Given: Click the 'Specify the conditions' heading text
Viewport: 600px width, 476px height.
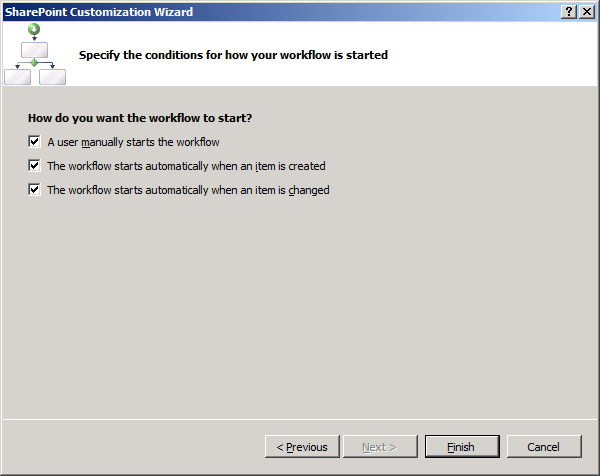Looking at the screenshot, I should [233, 55].
